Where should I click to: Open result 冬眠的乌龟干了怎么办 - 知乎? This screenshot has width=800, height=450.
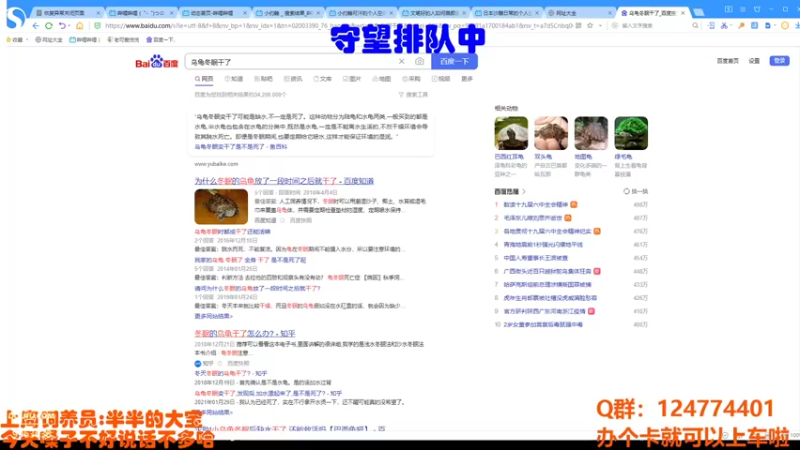click(244, 334)
